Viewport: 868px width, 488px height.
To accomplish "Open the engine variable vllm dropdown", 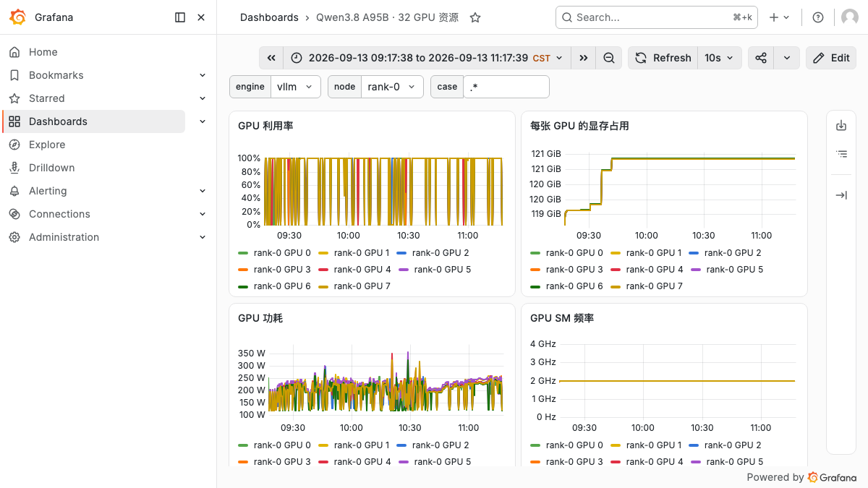I will [x=296, y=87].
